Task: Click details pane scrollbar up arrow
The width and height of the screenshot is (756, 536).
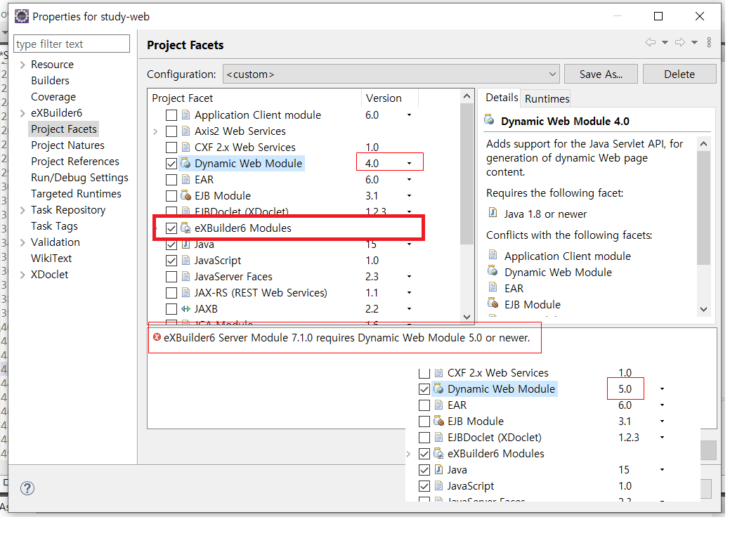Action: point(704,143)
